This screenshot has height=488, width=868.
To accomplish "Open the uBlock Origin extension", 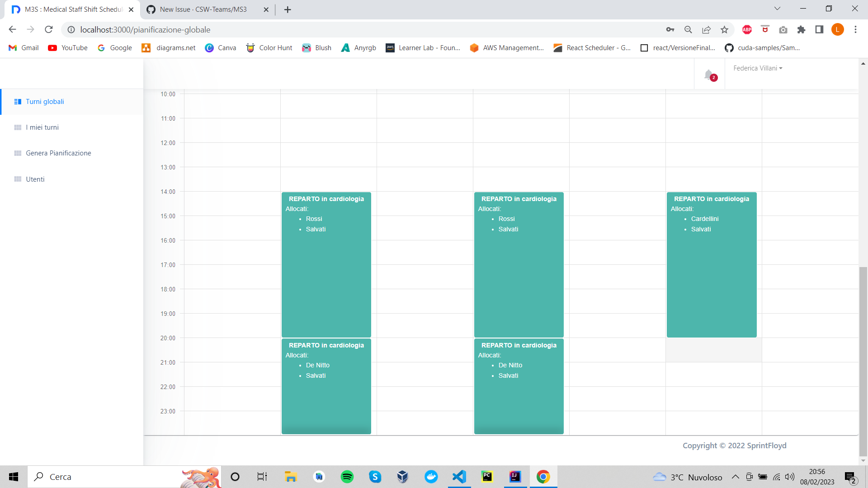I will (765, 29).
